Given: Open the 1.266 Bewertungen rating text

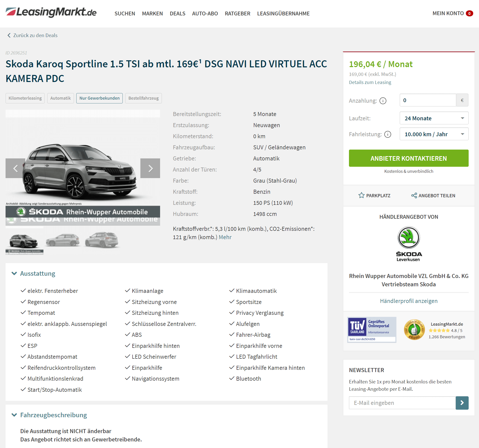Looking at the screenshot, I should (x=447, y=337).
